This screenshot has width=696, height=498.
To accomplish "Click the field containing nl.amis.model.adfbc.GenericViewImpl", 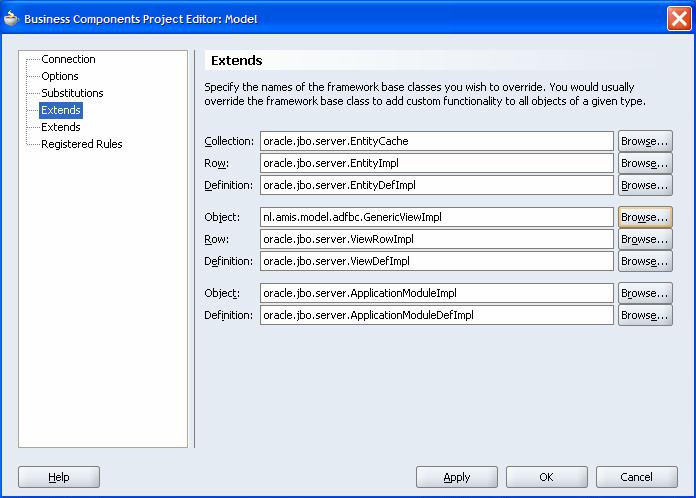I will coord(436,217).
